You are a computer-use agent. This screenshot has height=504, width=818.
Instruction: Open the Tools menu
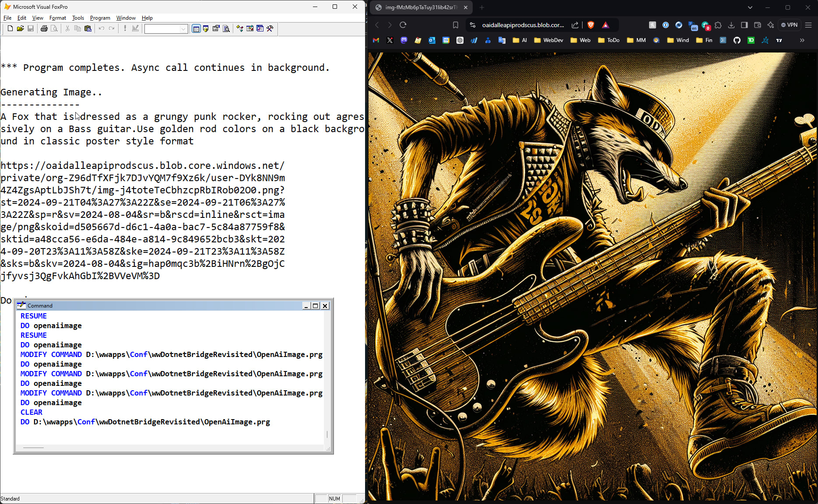78,18
